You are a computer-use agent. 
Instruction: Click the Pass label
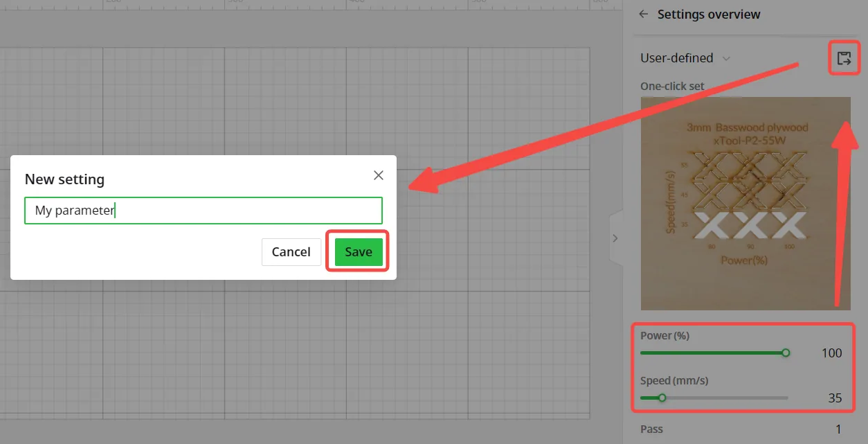point(651,429)
